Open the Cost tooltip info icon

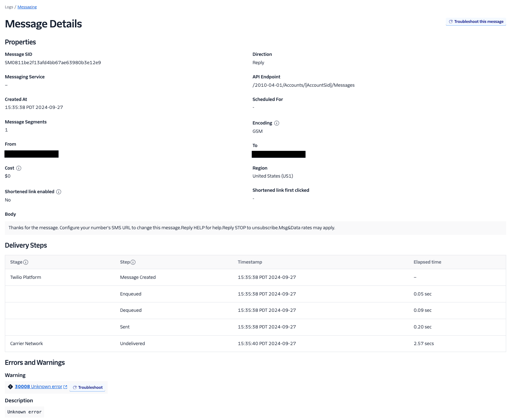(x=19, y=168)
